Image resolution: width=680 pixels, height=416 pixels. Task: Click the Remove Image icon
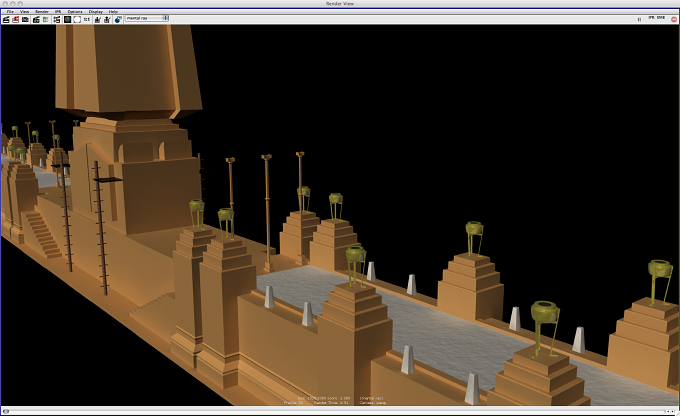pos(107,20)
